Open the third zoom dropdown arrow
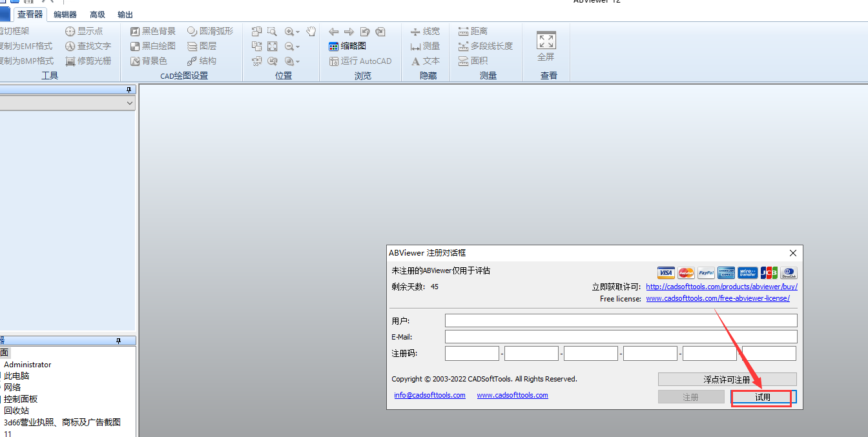 298,61
